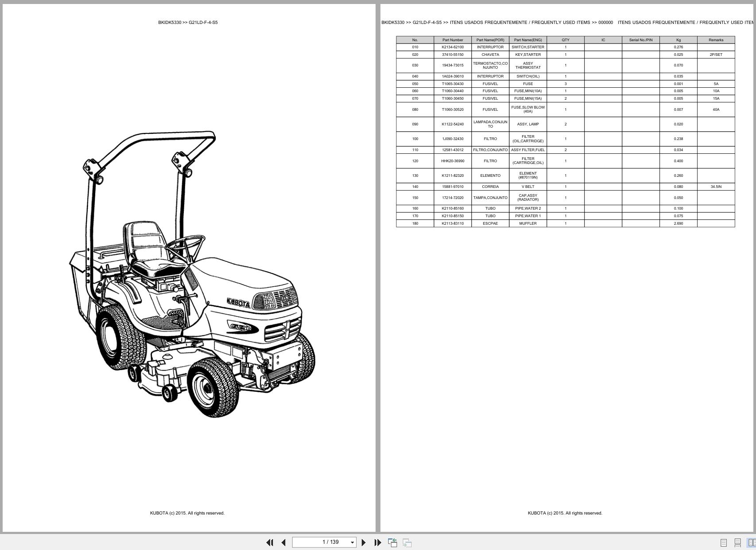Click the Part Name(POR) column header

tap(490, 40)
